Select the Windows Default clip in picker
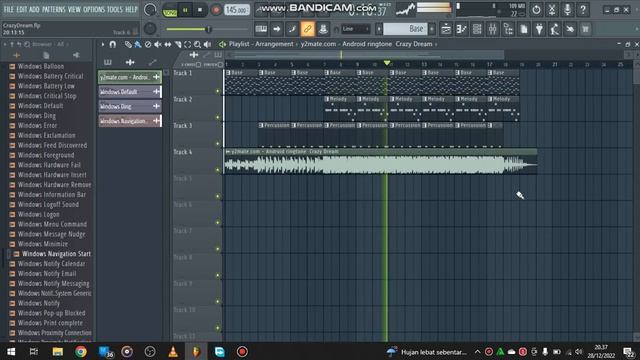The width and height of the screenshot is (640, 360). 130,92
